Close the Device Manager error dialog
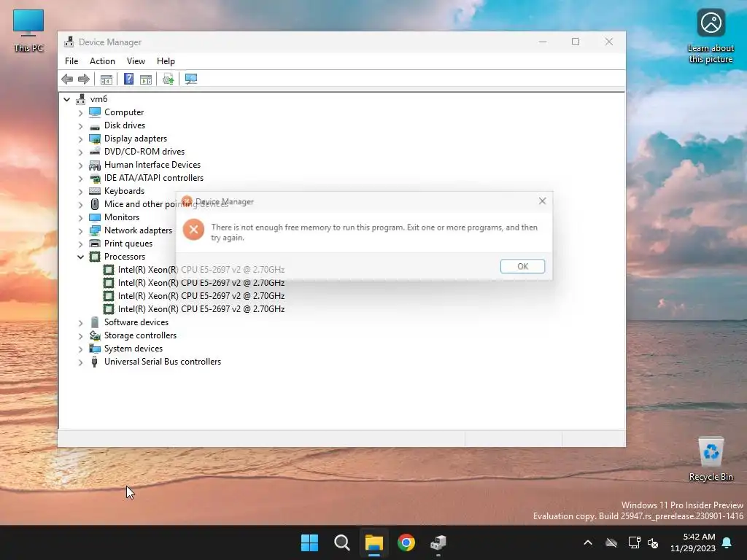The image size is (747, 560). [542, 201]
